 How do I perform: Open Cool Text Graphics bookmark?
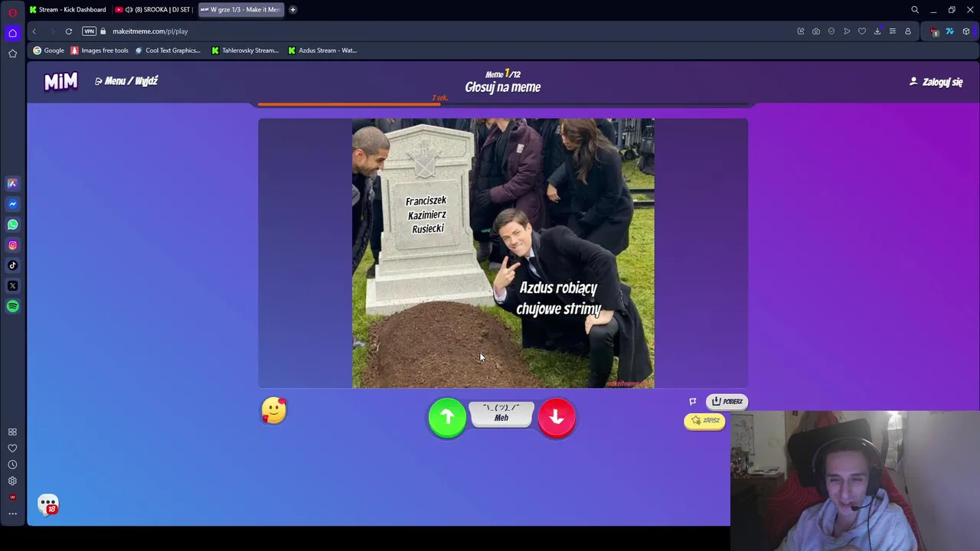click(168, 51)
